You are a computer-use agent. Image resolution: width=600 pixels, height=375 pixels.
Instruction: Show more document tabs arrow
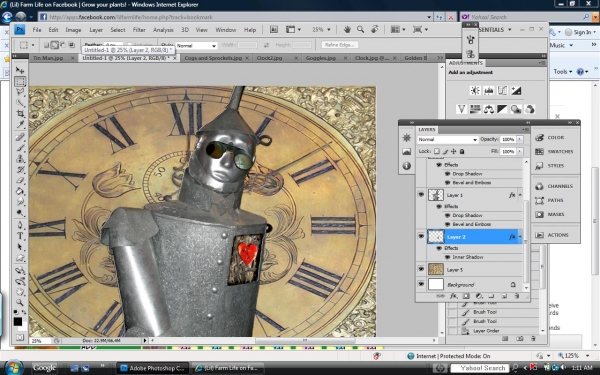440,58
